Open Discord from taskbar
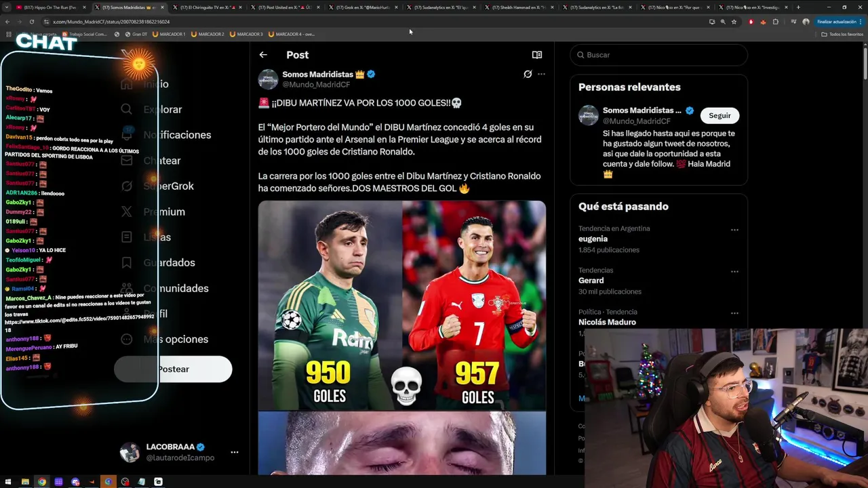The image size is (868, 488). point(75,482)
